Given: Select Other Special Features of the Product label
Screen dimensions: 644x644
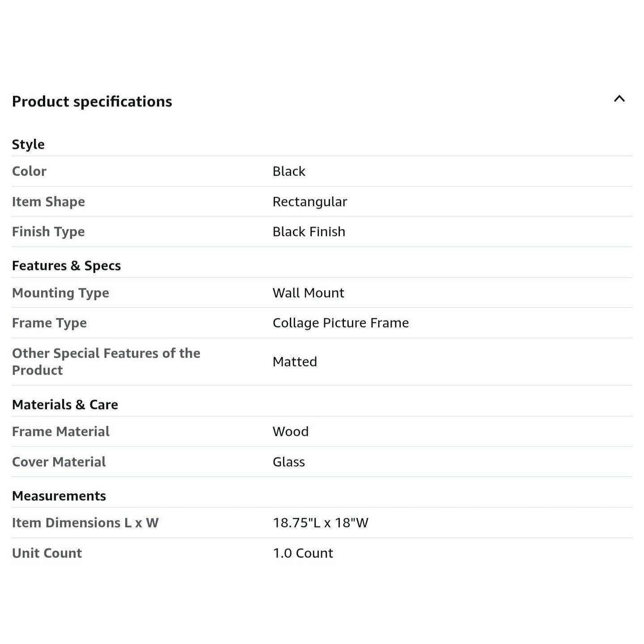Looking at the screenshot, I should tap(106, 361).
